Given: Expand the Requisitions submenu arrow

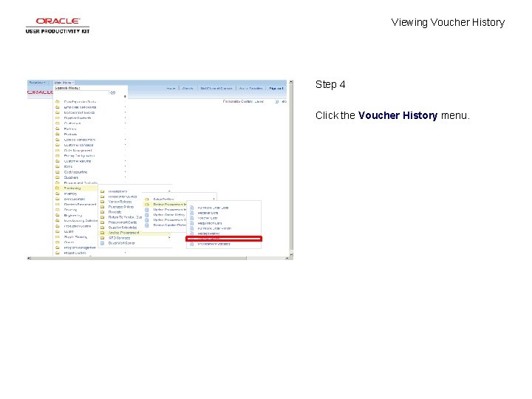Looking at the screenshot, I should [169, 191].
